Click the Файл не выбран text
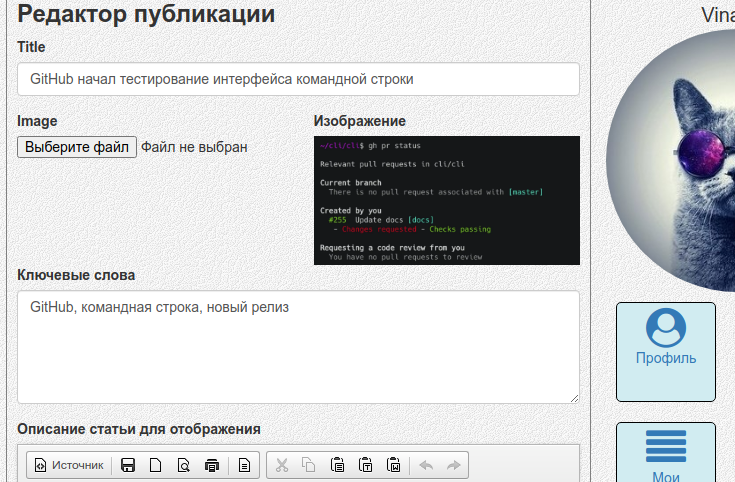 pyautogui.click(x=194, y=147)
